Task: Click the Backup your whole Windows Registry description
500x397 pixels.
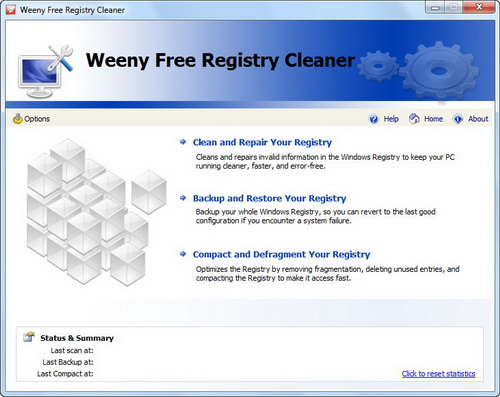Action: [x=315, y=216]
